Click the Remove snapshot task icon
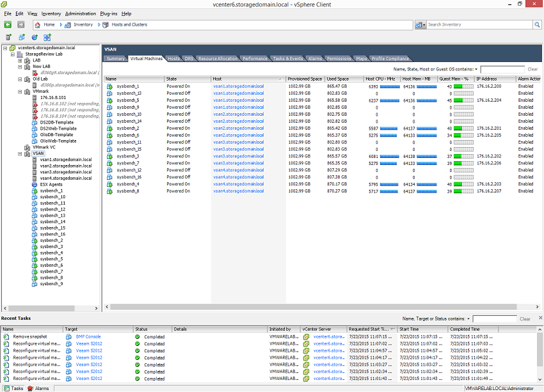 click(x=6, y=336)
